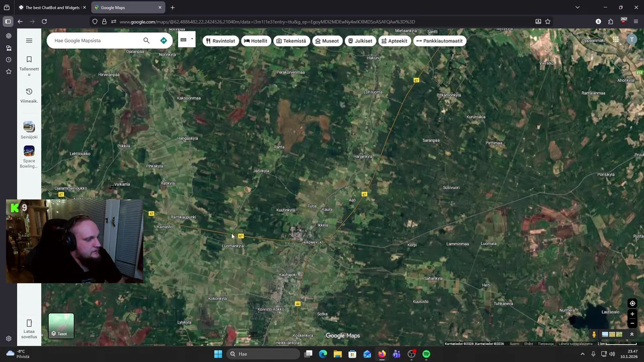Open sidebar bookmarks star
This screenshot has height=362, width=644.
point(9,72)
